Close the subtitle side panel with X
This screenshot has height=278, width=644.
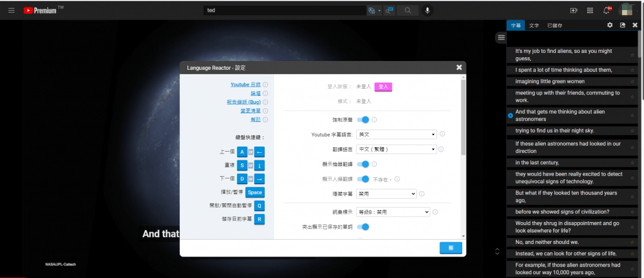635,25
